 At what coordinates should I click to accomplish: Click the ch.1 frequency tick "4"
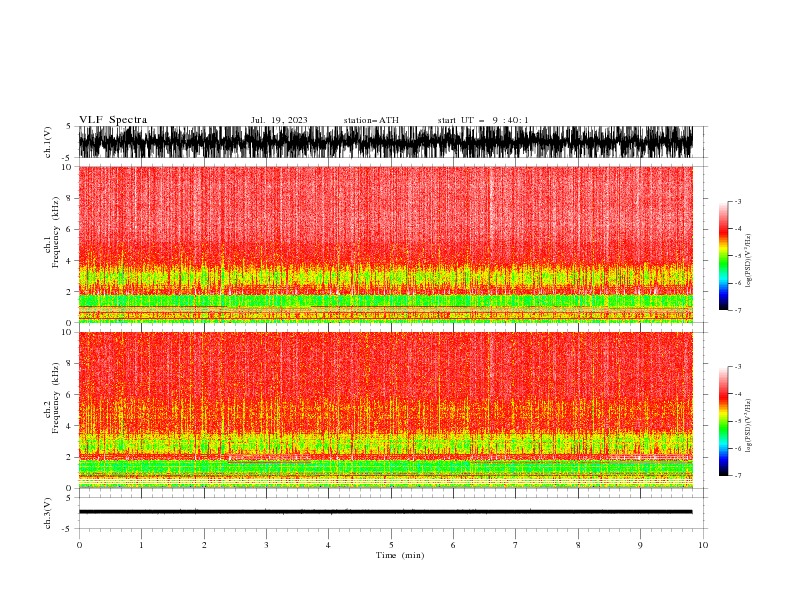(x=68, y=261)
